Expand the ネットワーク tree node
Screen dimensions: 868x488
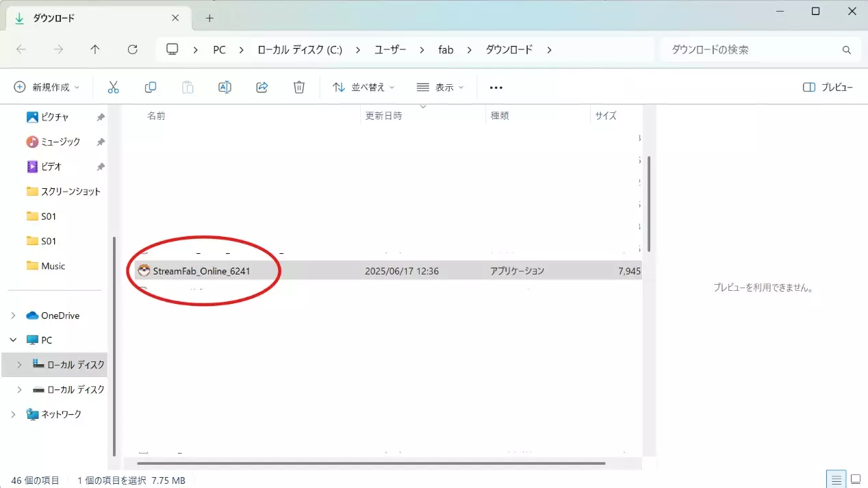pyautogui.click(x=13, y=414)
